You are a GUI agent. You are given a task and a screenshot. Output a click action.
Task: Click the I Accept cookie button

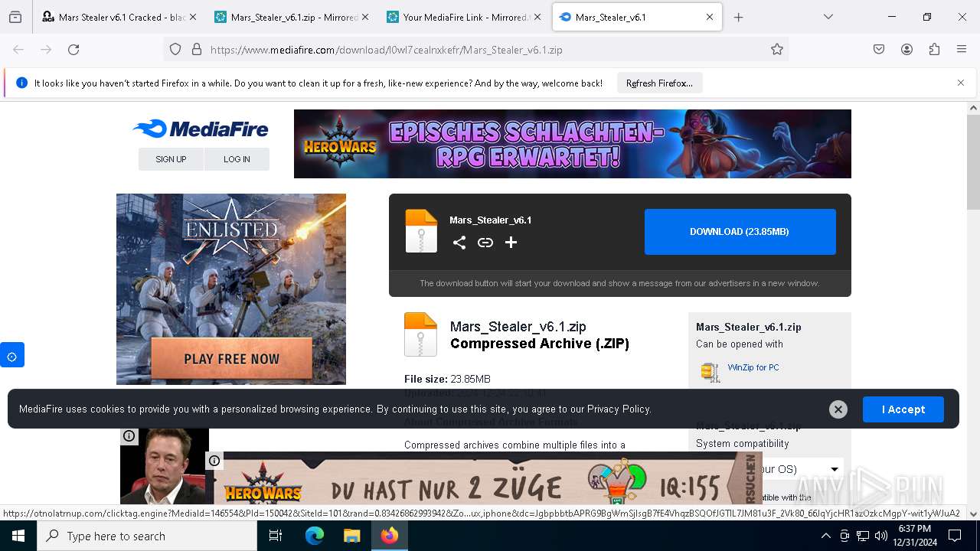903,409
